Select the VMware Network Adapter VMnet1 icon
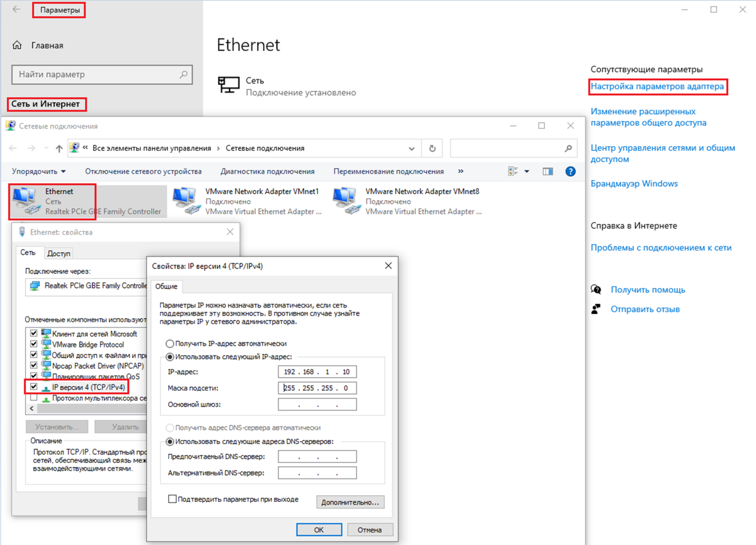Screen dimensions: 756x545 [187, 201]
